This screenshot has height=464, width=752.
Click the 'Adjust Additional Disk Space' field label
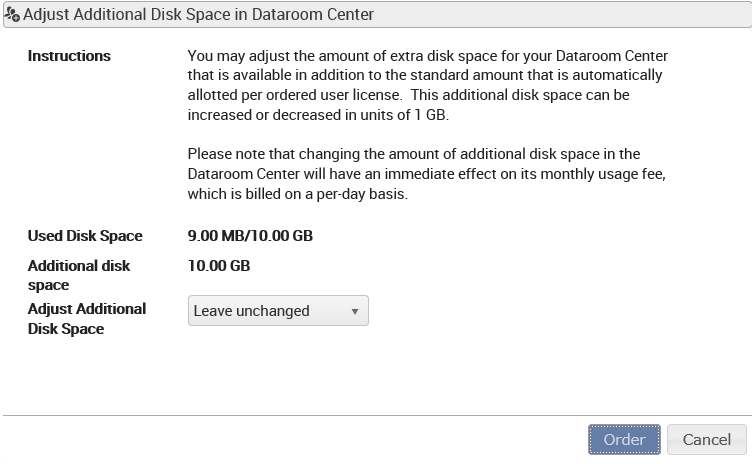pyautogui.click(x=87, y=319)
